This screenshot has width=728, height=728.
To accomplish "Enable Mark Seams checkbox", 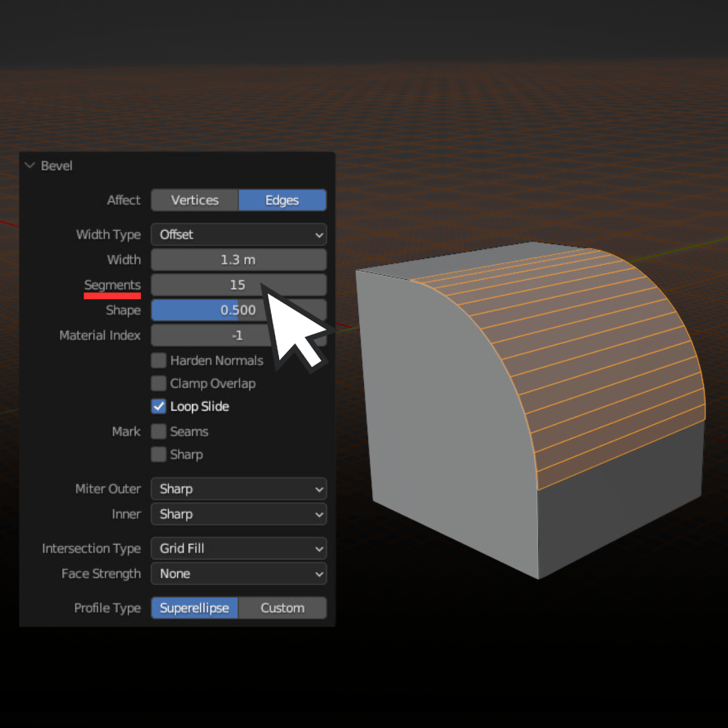I will click(159, 431).
